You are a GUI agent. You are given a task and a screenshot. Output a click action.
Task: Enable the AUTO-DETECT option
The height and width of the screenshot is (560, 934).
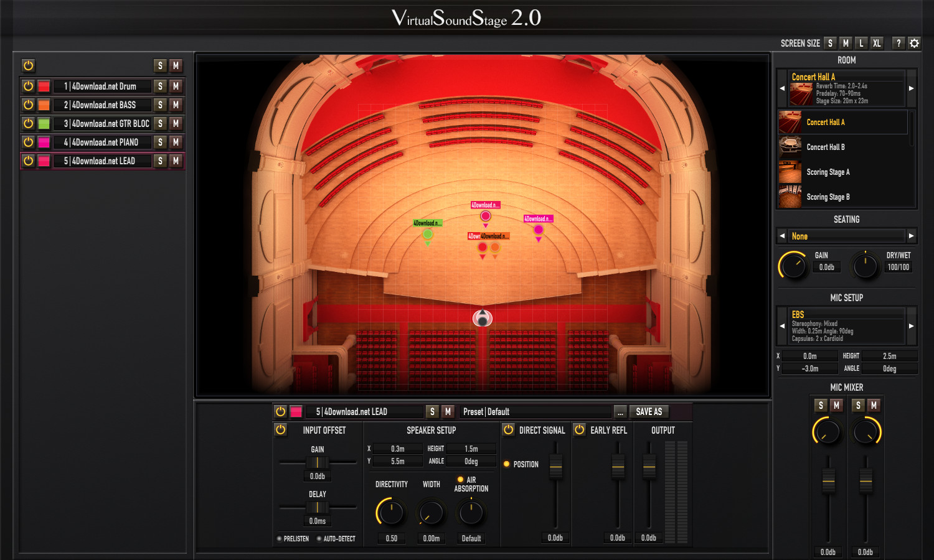(x=336, y=539)
